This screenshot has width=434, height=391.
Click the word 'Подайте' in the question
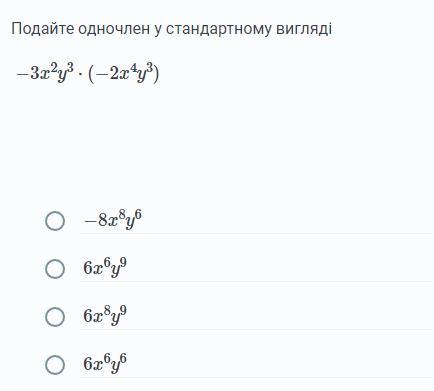[x=42, y=29]
